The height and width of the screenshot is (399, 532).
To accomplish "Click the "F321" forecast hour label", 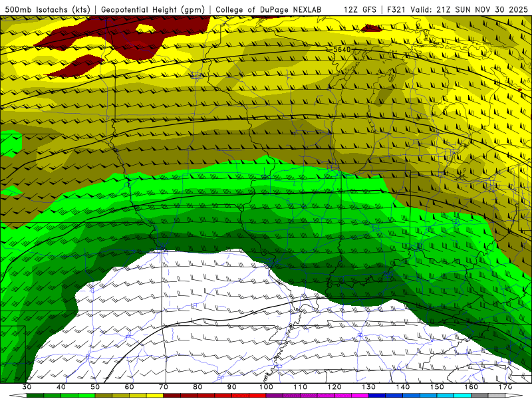I will [397, 10].
